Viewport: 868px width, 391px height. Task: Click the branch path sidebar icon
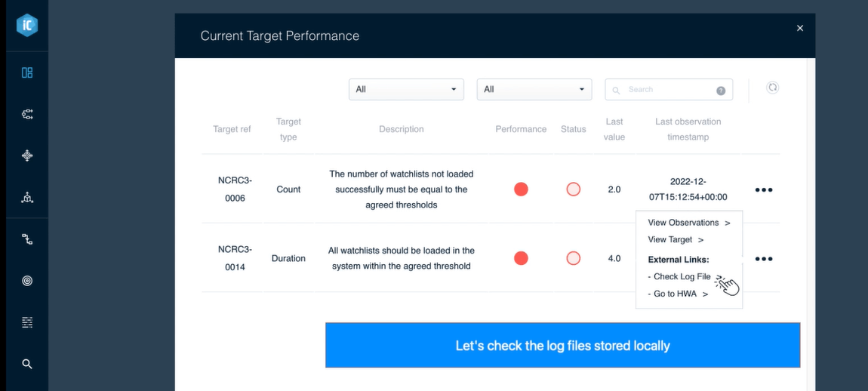pyautogui.click(x=27, y=239)
